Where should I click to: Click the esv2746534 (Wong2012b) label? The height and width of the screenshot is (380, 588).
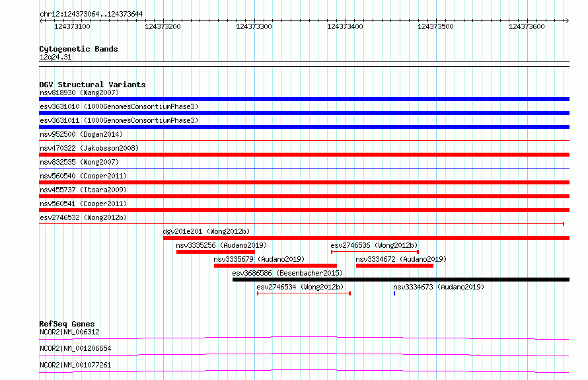click(x=300, y=287)
